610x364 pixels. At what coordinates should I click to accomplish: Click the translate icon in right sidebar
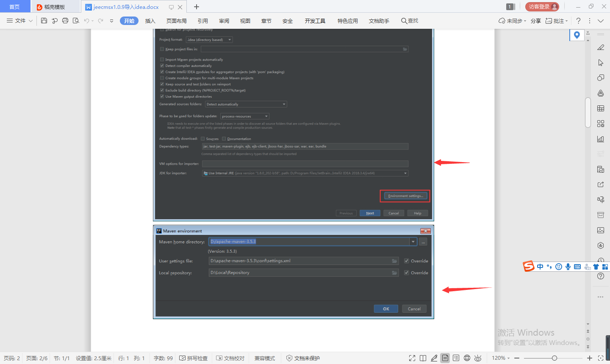click(601, 200)
